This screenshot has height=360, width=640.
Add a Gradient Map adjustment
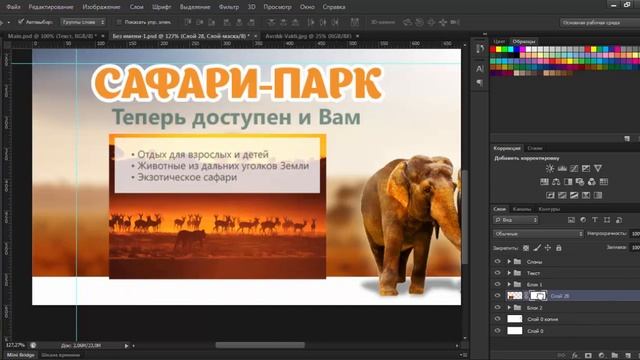[x=598, y=195]
